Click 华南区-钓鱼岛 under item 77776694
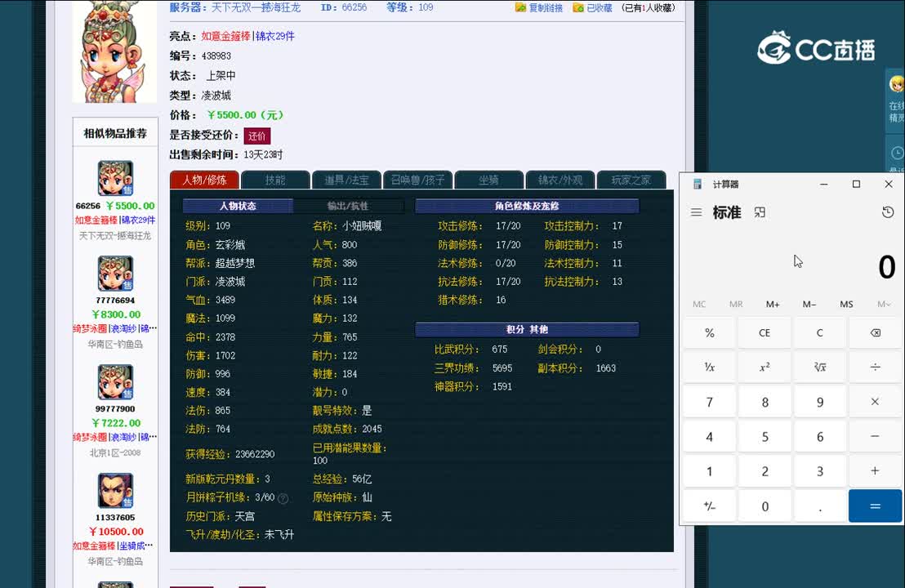The height and width of the screenshot is (588, 905). click(115, 345)
